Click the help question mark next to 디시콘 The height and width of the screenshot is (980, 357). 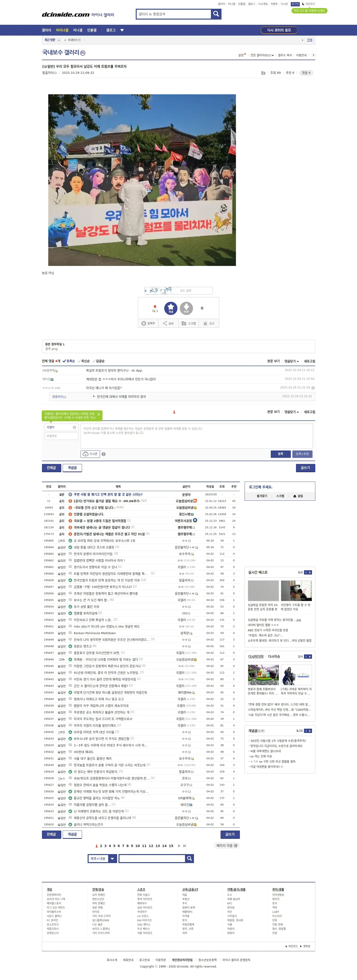pos(103,454)
